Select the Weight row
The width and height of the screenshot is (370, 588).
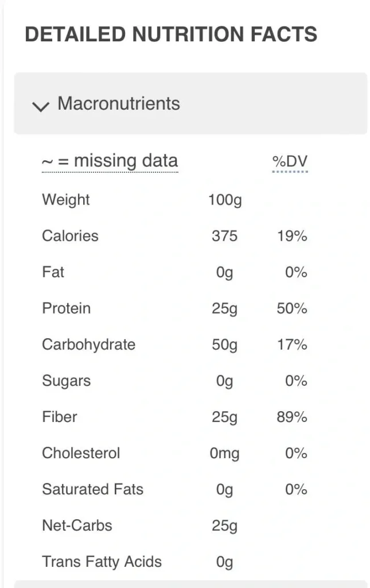(x=65, y=200)
